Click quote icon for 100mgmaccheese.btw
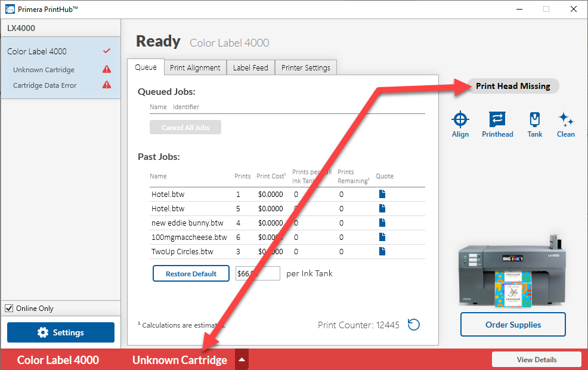Viewport: 588px width, 370px height. (382, 237)
